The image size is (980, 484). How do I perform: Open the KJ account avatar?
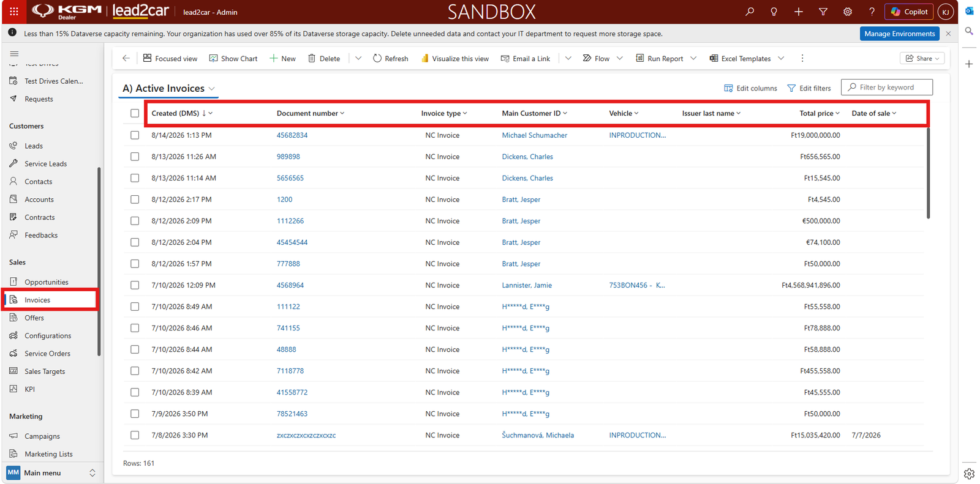click(x=946, y=12)
